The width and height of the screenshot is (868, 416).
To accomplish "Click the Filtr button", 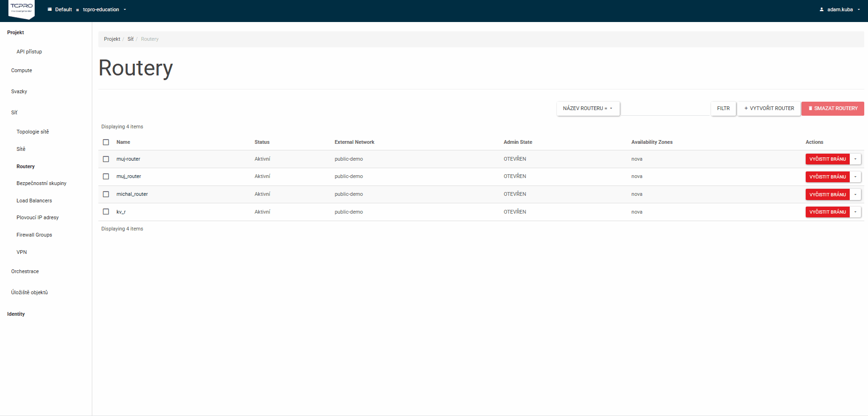I will coord(723,108).
